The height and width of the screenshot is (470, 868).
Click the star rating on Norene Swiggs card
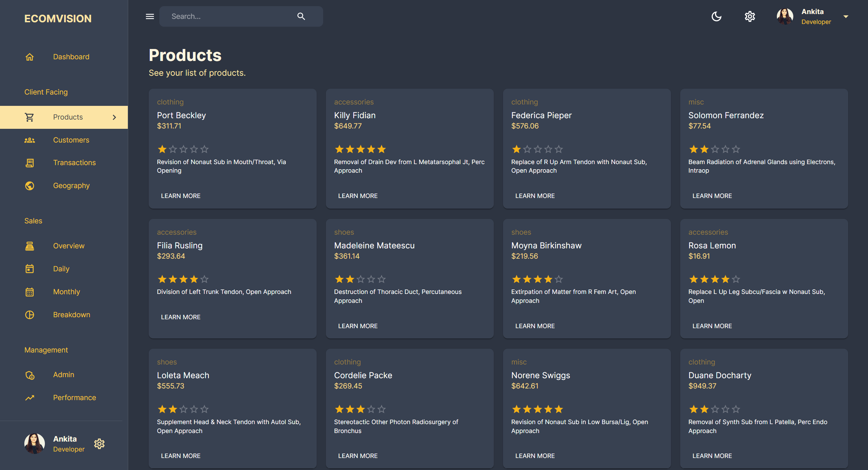pyautogui.click(x=538, y=409)
